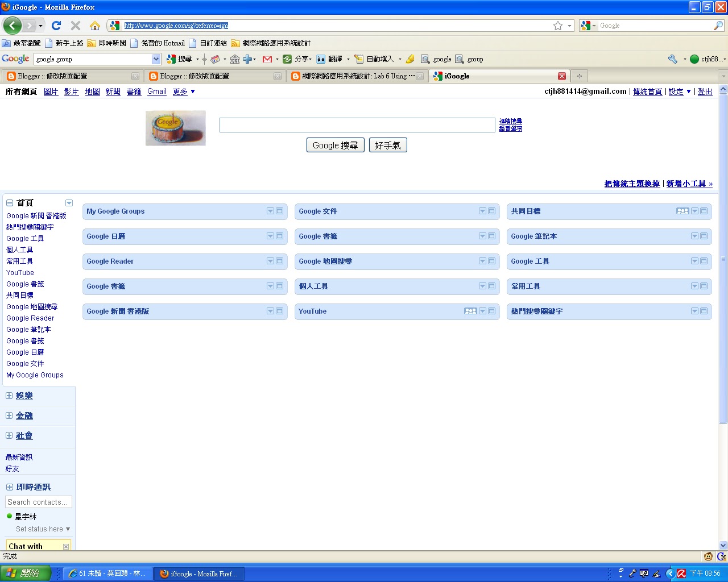Click the 登出 sign out link
The width and height of the screenshot is (728, 582).
click(x=705, y=92)
